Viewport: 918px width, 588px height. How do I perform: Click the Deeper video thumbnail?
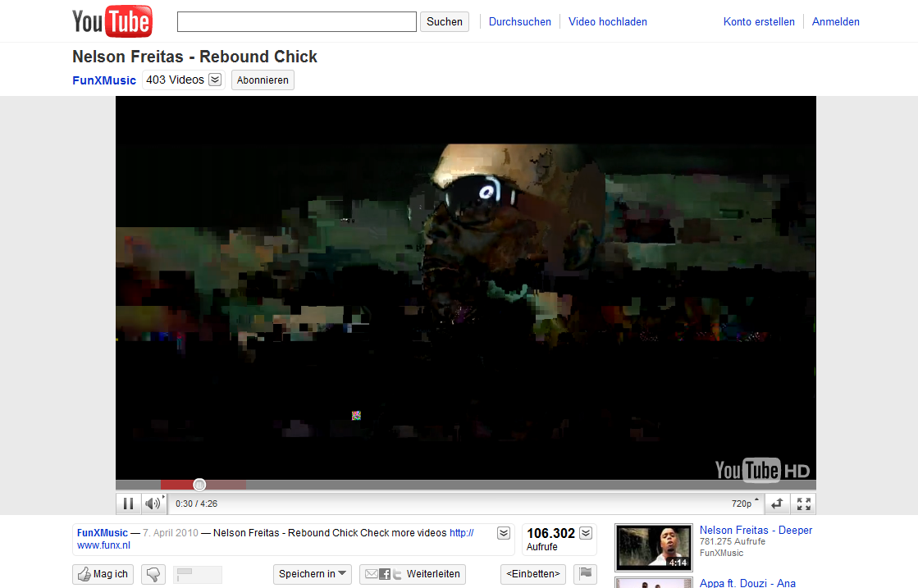coord(653,548)
